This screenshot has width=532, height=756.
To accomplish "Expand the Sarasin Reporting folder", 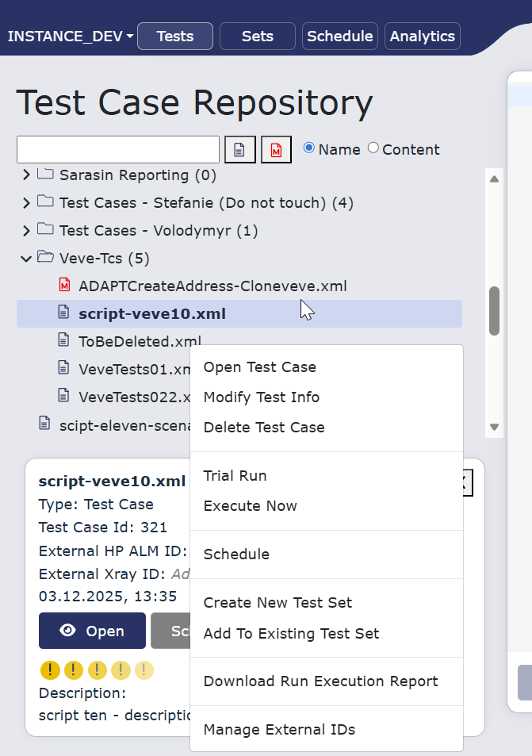I will pyautogui.click(x=26, y=175).
